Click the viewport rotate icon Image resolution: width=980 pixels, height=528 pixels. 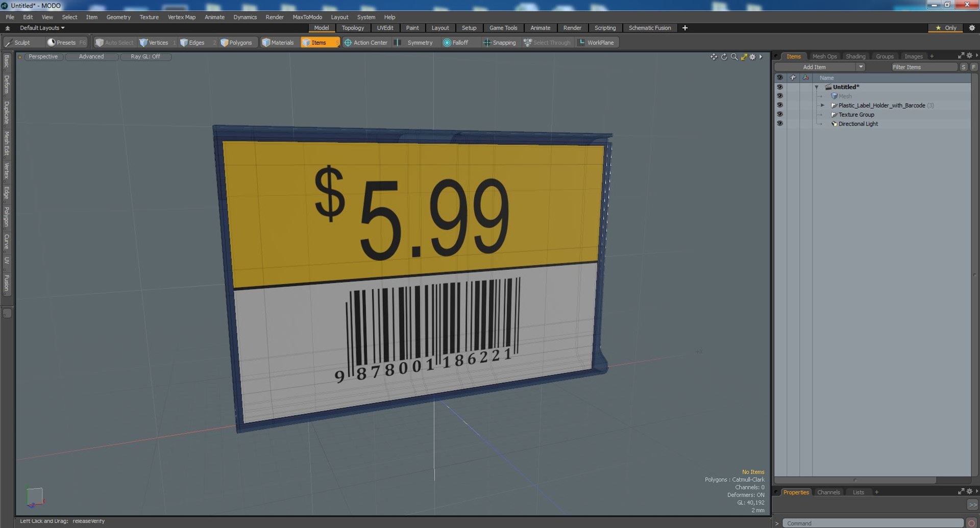pos(724,57)
